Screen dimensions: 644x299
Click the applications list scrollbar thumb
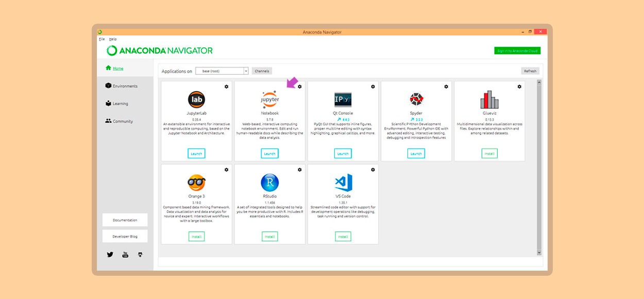pyautogui.click(x=539, y=168)
